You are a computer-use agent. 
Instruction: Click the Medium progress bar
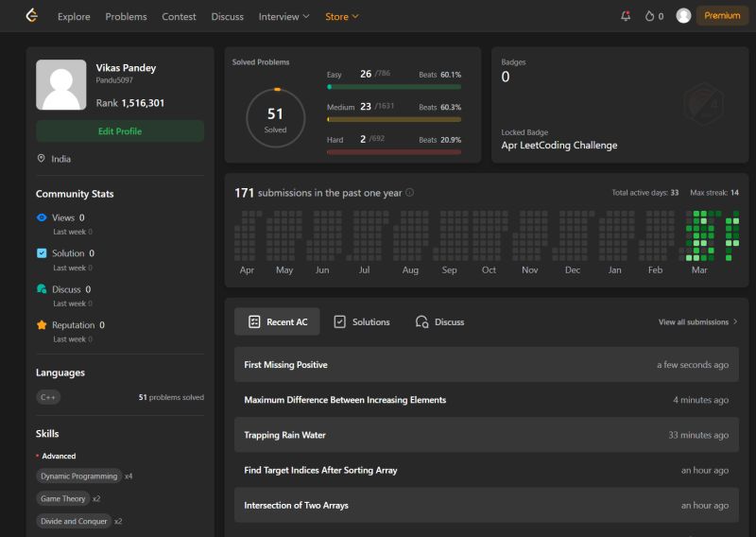(394, 119)
